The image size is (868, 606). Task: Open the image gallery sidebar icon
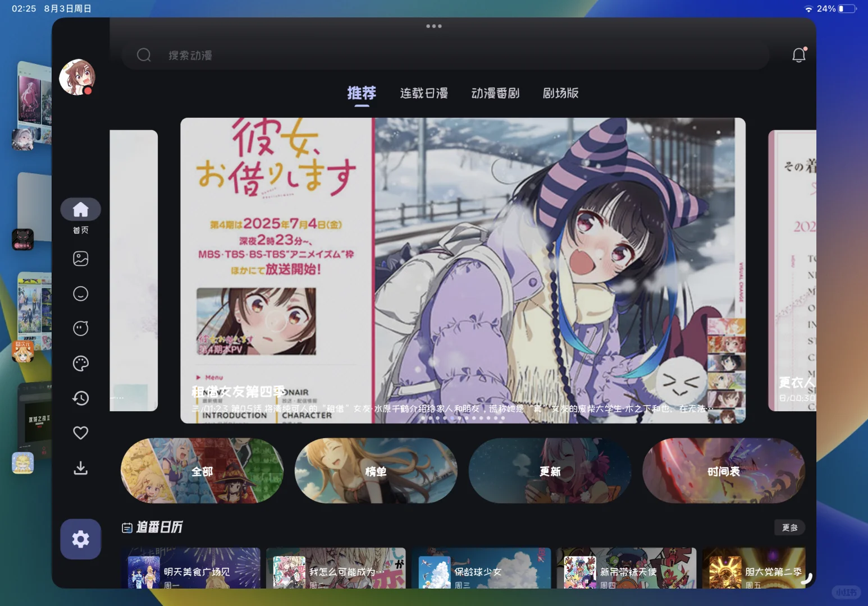[80, 258]
